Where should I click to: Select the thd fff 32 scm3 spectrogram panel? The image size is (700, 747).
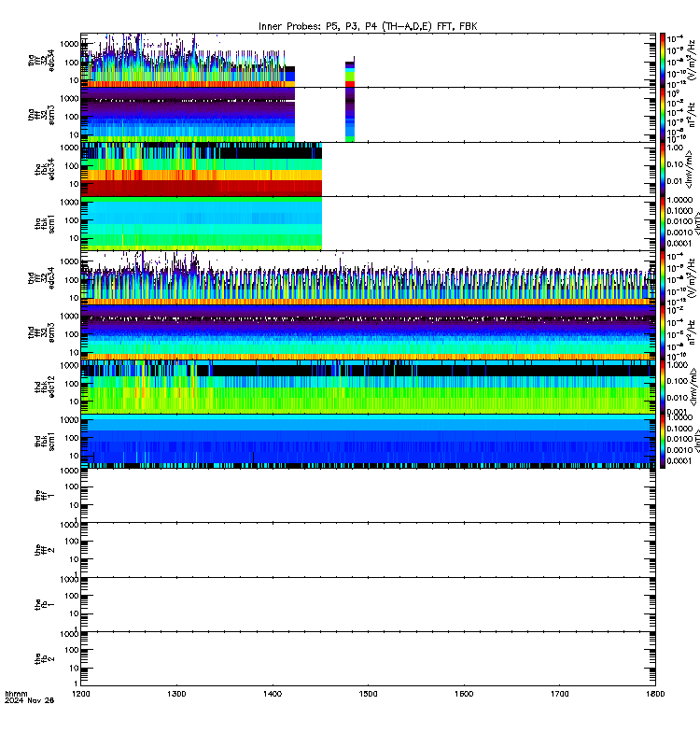(x=368, y=332)
